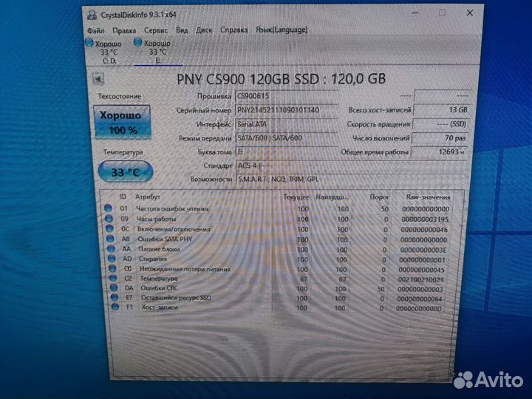Click the rotation speed value ---- (SSD)

441,124
